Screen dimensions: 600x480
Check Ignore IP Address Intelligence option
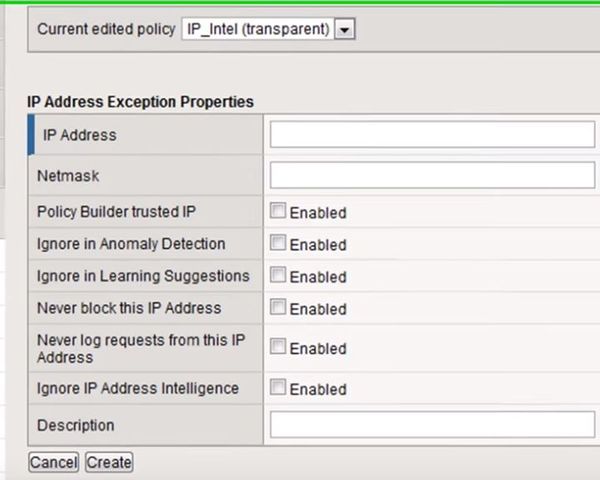click(x=278, y=388)
